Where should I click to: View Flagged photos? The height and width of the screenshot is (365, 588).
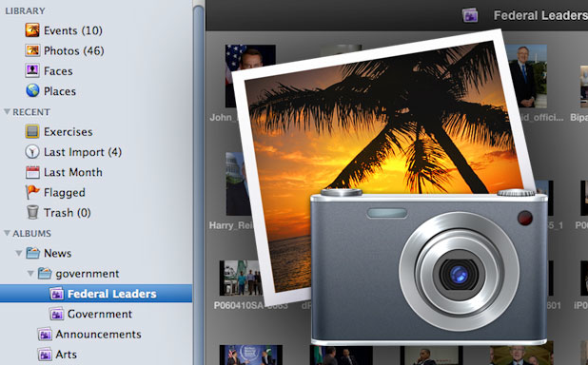pyautogui.click(x=64, y=193)
